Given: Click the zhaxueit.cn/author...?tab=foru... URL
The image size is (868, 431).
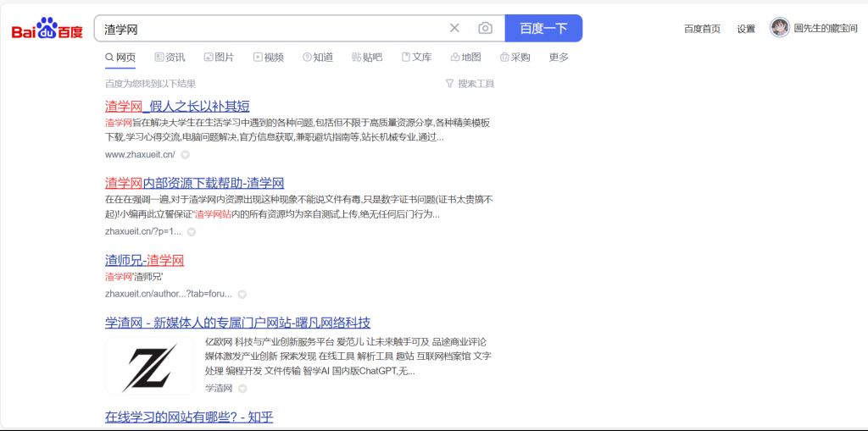Looking at the screenshot, I should [169, 294].
